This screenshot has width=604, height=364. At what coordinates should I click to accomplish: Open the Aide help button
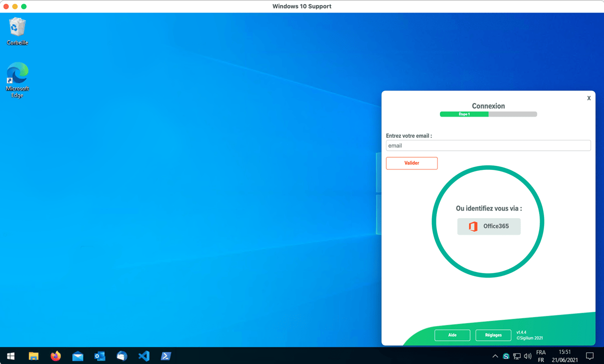pos(452,335)
